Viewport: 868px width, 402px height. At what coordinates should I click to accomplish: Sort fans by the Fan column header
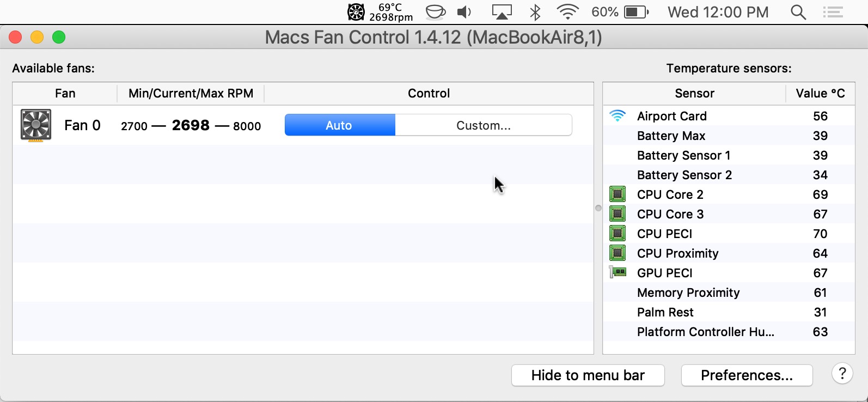tap(65, 93)
